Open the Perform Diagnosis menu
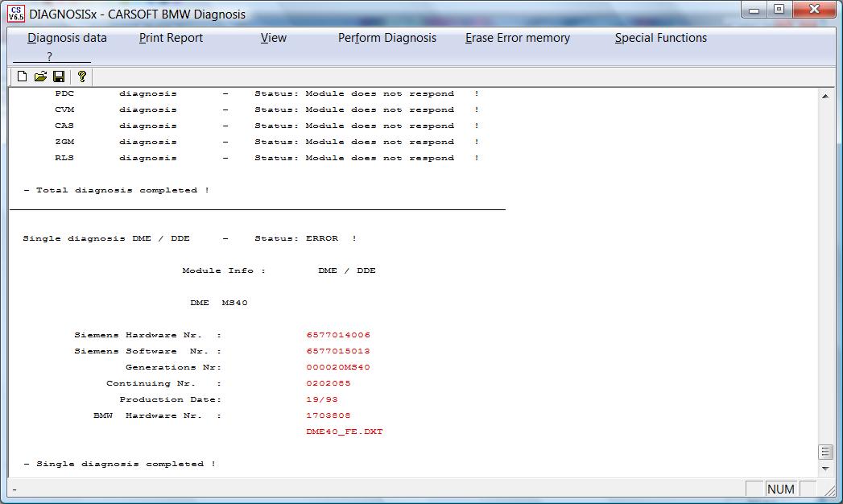 (387, 38)
